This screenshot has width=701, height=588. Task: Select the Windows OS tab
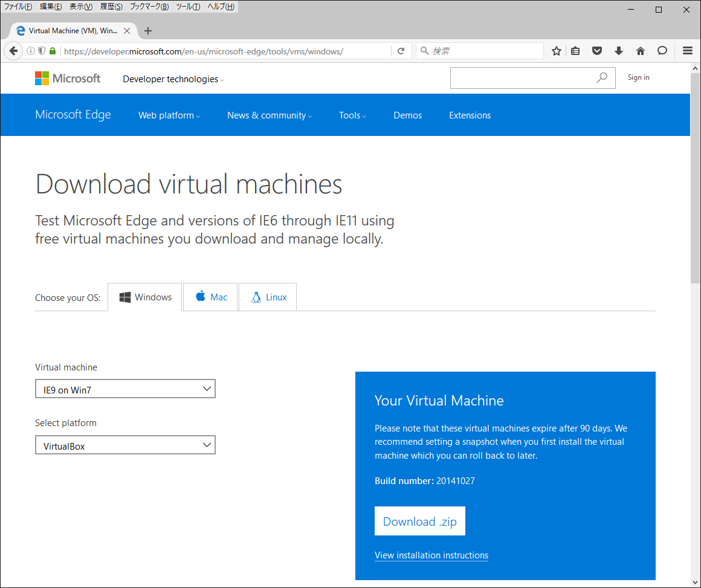click(x=145, y=297)
